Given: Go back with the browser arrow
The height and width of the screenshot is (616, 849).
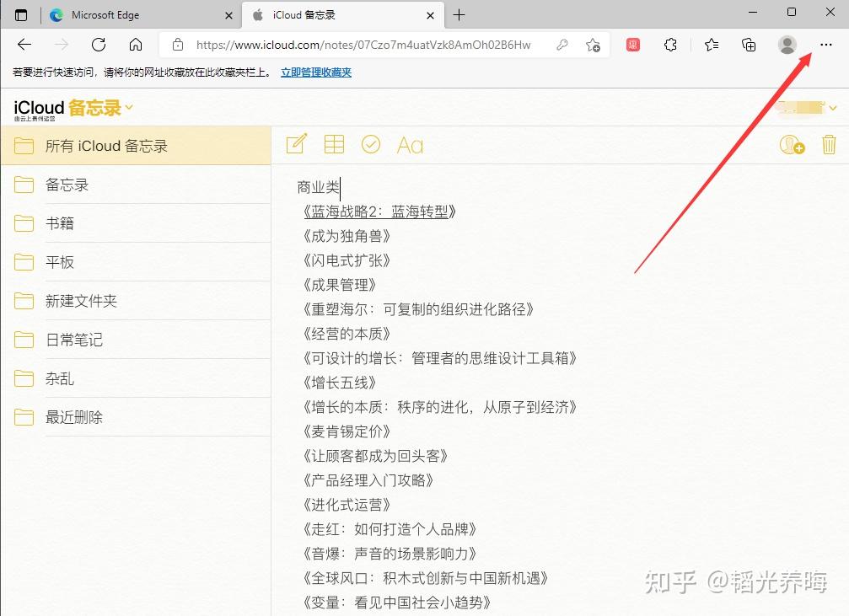Looking at the screenshot, I should pyautogui.click(x=24, y=45).
